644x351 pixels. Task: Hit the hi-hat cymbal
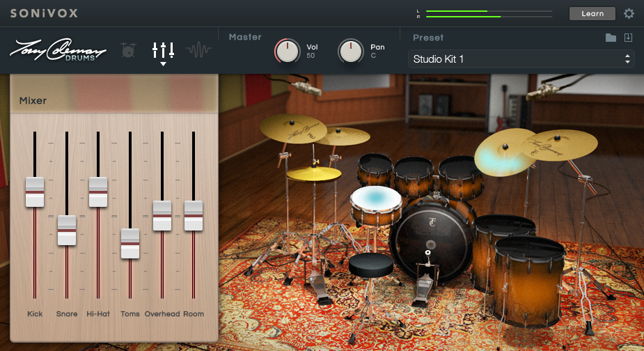pyautogui.click(x=314, y=174)
